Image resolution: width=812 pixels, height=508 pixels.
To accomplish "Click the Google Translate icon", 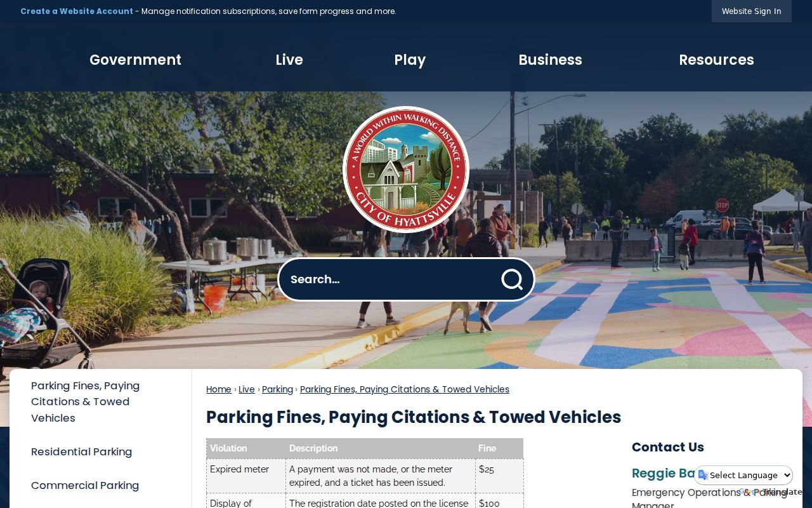I will 703,475.
